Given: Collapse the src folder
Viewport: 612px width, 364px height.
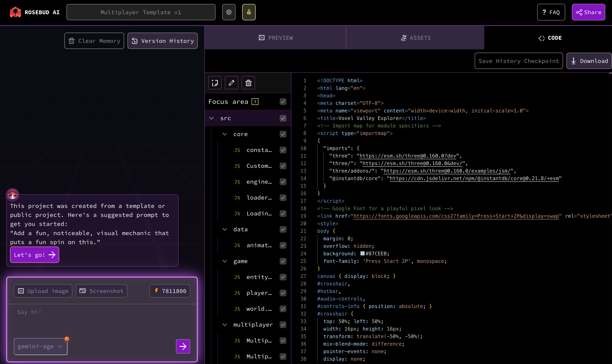Looking at the screenshot, I should pyautogui.click(x=212, y=118).
